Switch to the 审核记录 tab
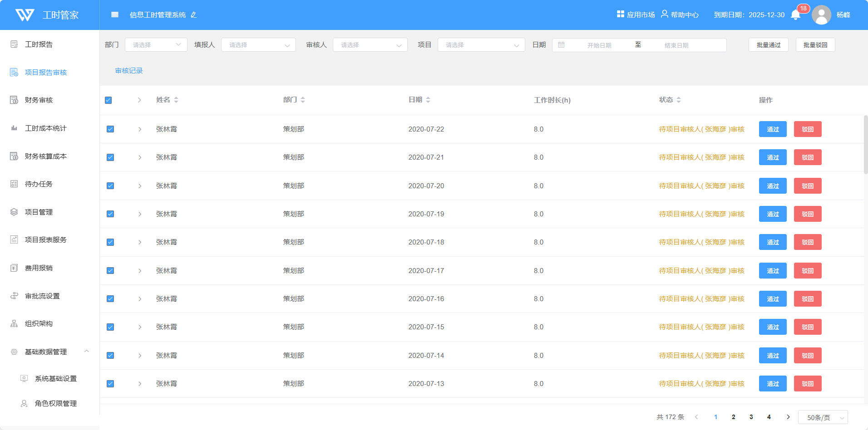 (129, 71)
